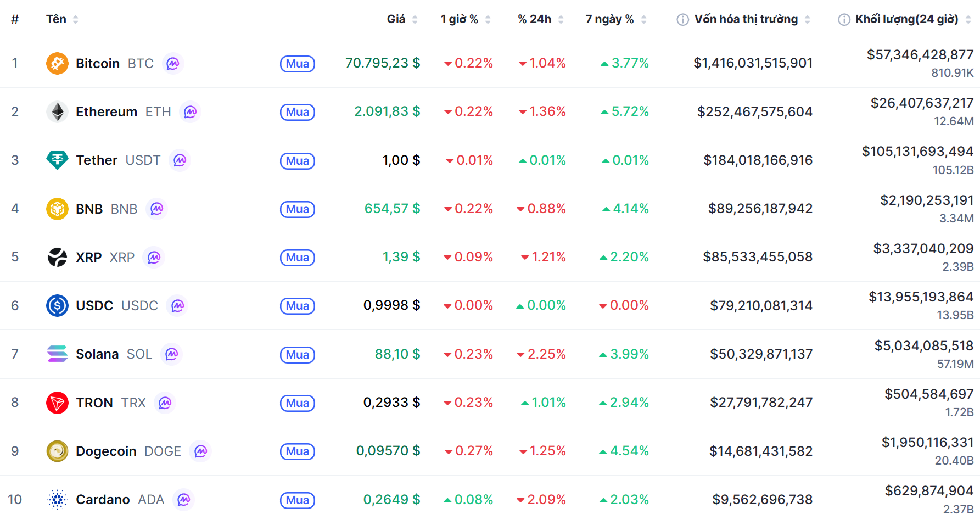This screenshot has width=980, height=525.
Task: Open the BNB coin name link
Action: [x=89, y=209]
